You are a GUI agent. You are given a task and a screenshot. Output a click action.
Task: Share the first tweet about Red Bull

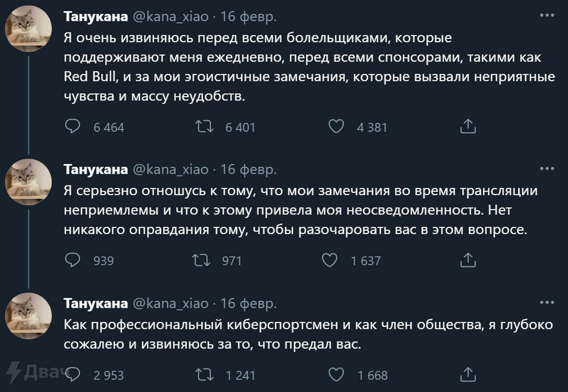468,127
